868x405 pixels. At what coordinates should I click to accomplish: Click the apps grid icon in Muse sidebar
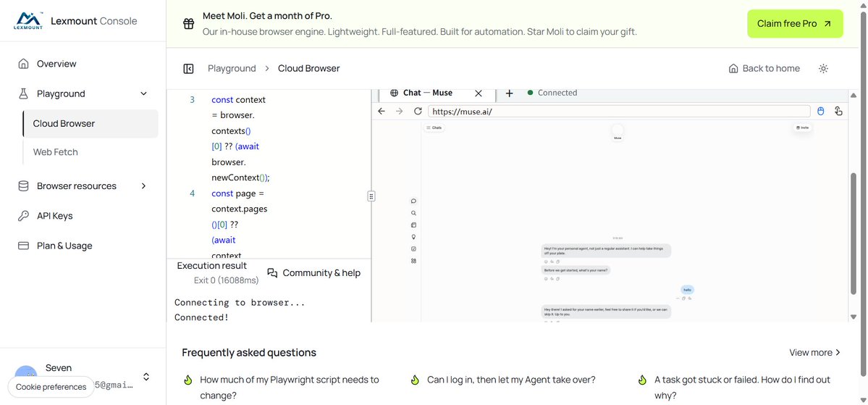point(413,261)
